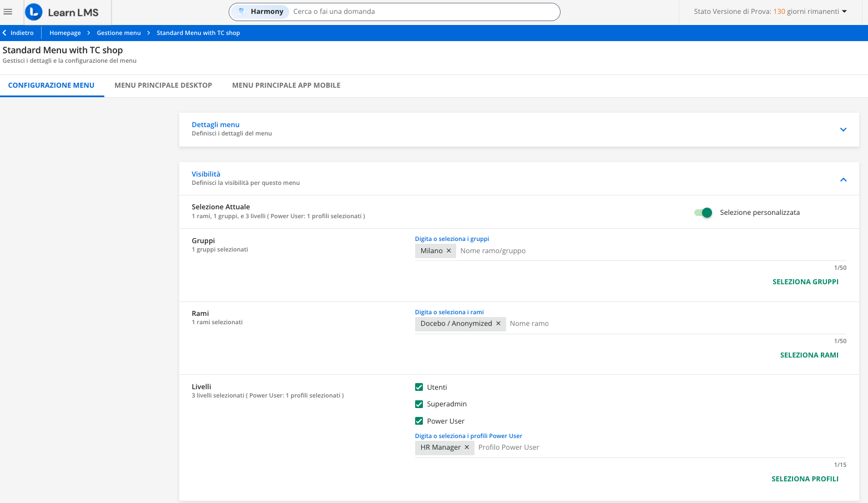The width and height of the screenshot is (868, 503).
Task: Remove the HR Manager profile chip
Action: point(467,447)
